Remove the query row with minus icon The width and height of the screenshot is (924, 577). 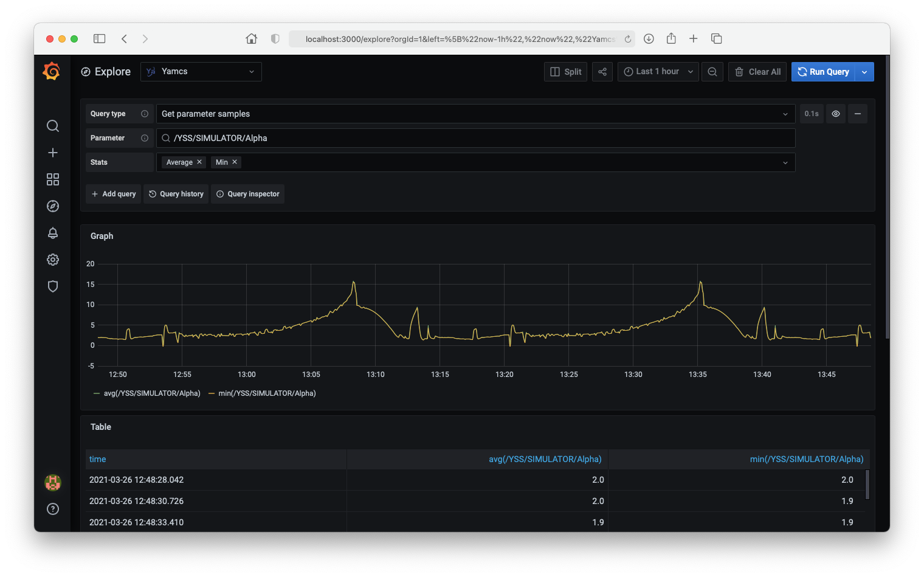tap(858, 114)
